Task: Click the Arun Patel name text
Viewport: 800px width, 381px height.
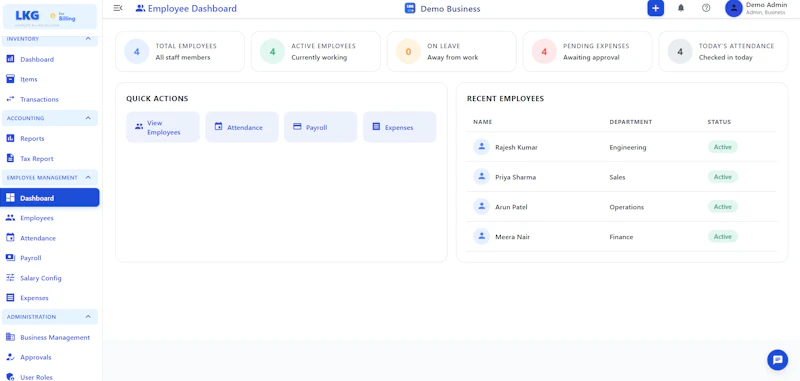Action: tap(511, 207)
